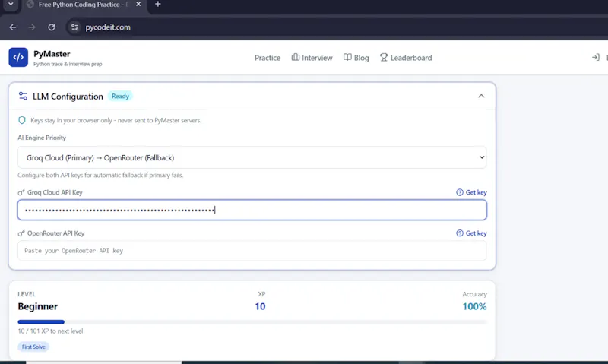Click the key icon beside Groq Cloud API Key
This screenshot has width=608, height=364.
coord(21,192)
